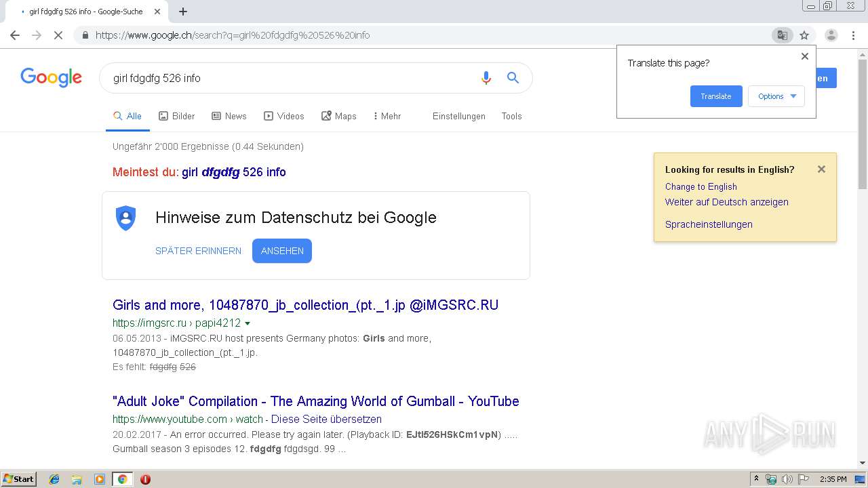This screenshot has width=868, height=488.
Task: Open the media player taskbar icon
Action: click(x=100, y=479)
